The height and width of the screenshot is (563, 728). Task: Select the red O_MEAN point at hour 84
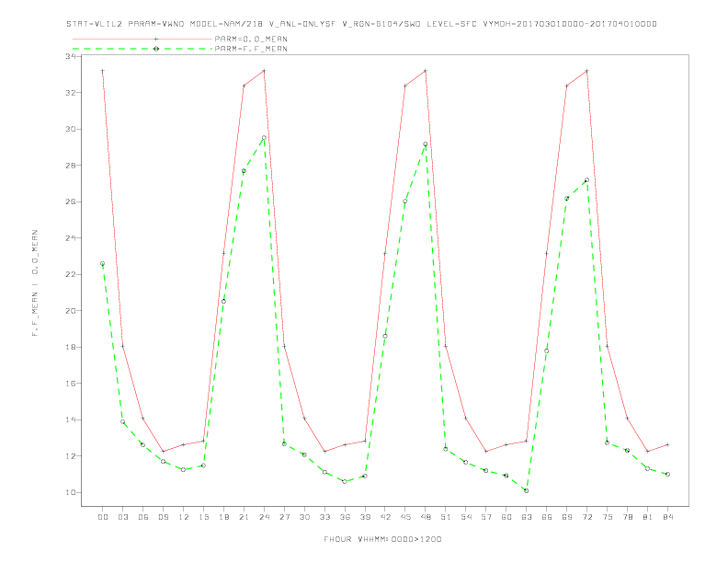[x=667, y=445]
